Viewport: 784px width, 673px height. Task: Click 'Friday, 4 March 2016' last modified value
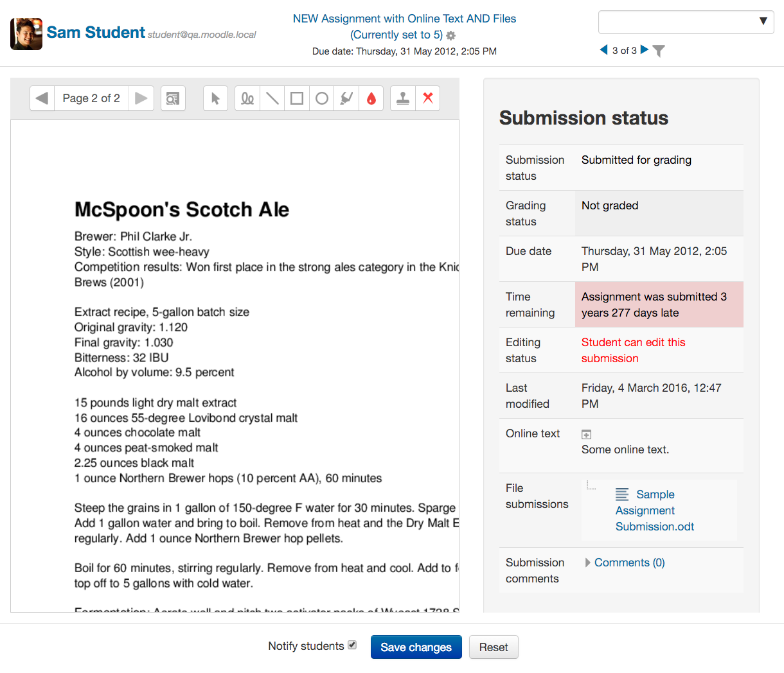point(651,396)
